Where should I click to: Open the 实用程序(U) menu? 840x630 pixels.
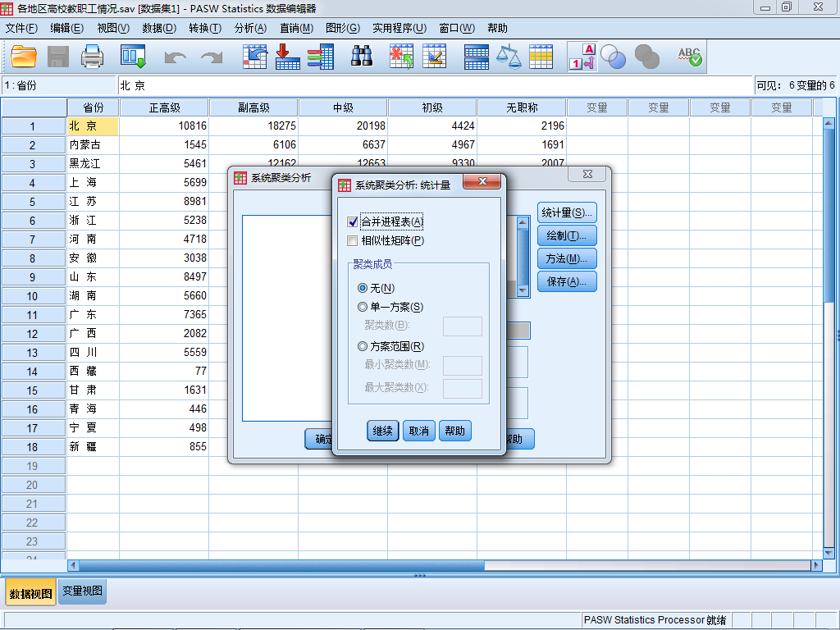399,29
